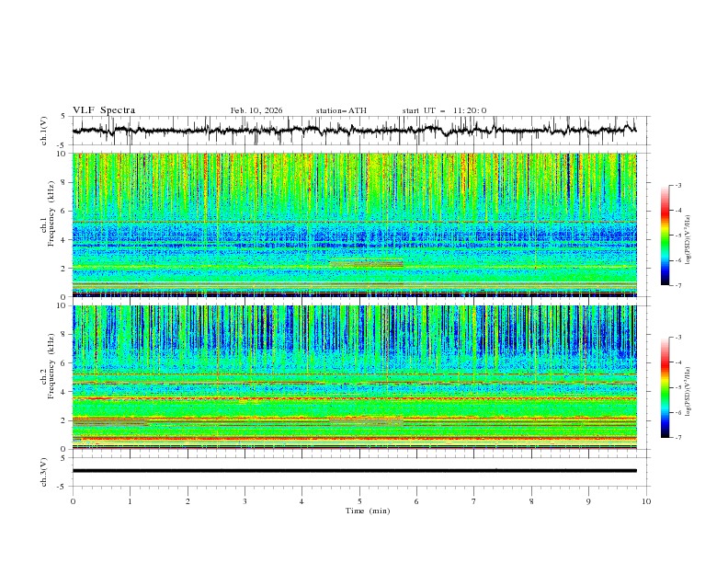Click the ch.2 PSD color scale bar
This screenshot has width=728, height=563.
665,387
